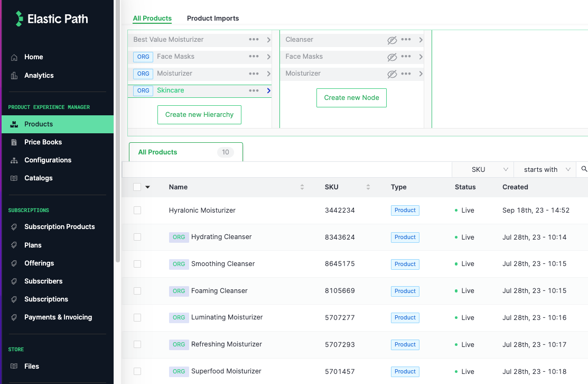Screen dimensions: 588x384
Task: Click the search magnifier icon
Action: coord(583,169)
